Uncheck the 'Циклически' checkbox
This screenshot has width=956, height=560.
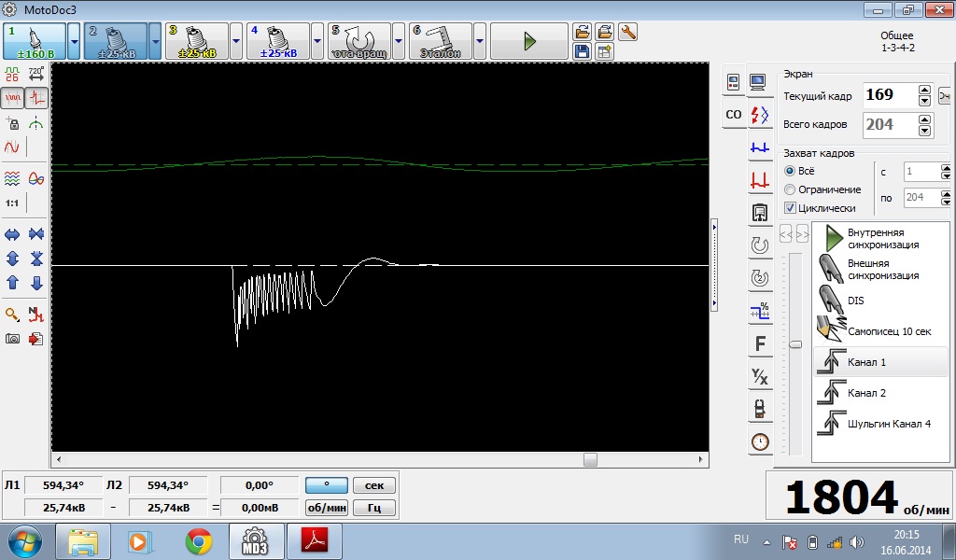790,208
